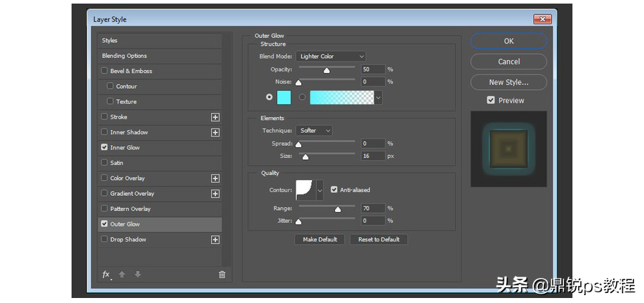Enable Bevel & Emboss checkbox
Viewport: 644px width, 303px height.
point(104,71)
